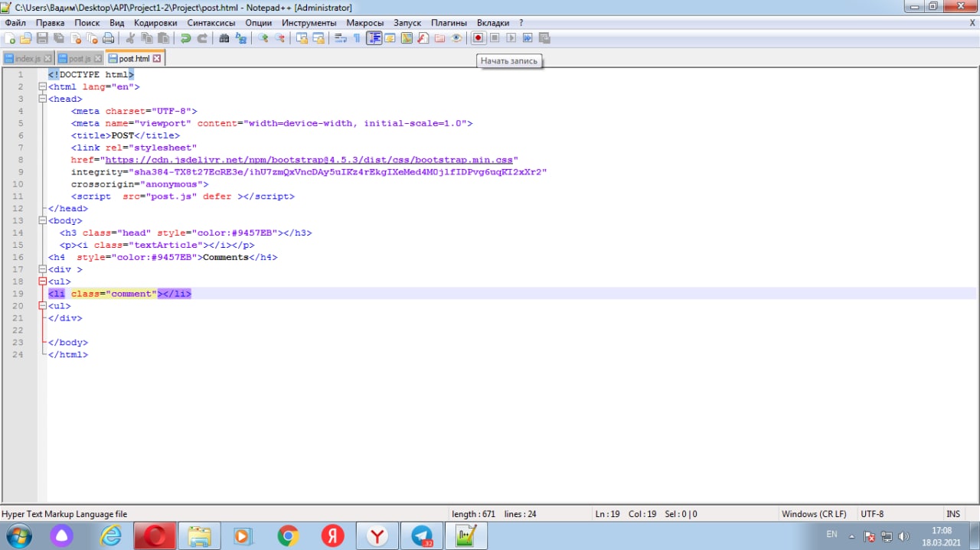Close the post.html tab
This screenshot has height=550, width=980.
click(x=157, y=58)
